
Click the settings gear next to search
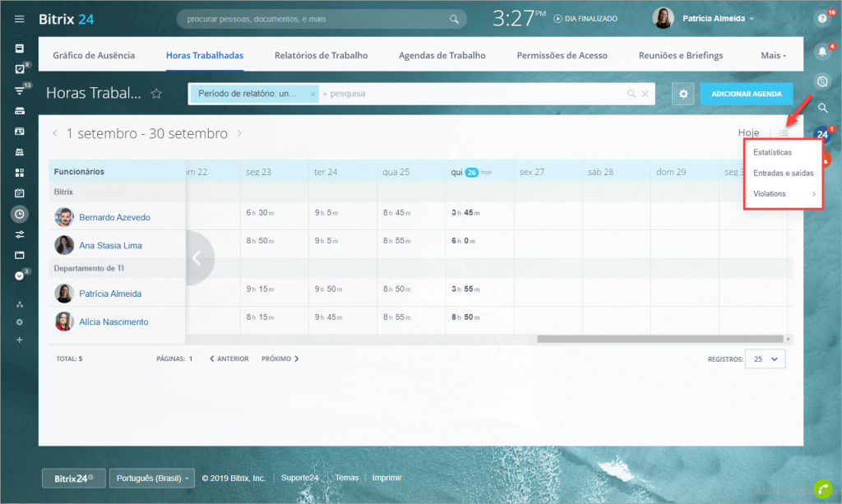(682, 94)
